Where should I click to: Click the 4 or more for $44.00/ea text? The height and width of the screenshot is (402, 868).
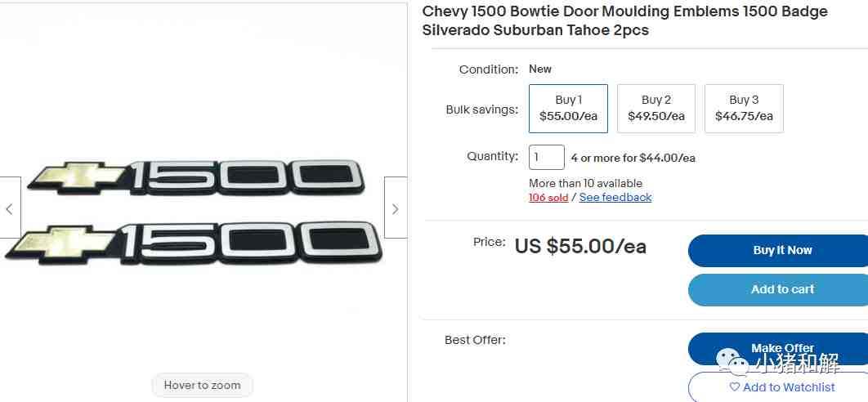pos(633,158)
